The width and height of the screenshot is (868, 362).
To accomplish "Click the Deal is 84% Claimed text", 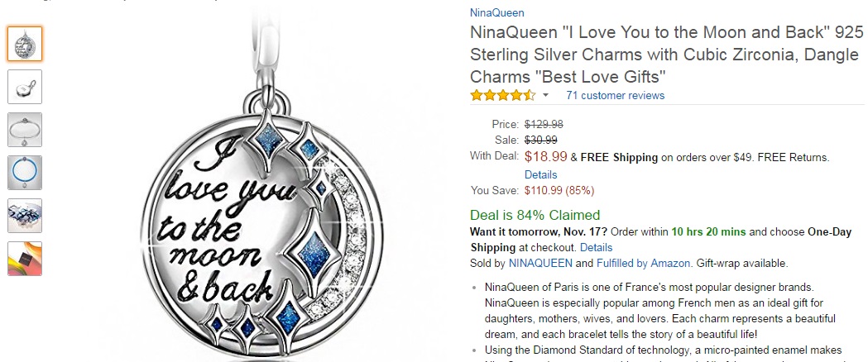I will coord(535,216).
